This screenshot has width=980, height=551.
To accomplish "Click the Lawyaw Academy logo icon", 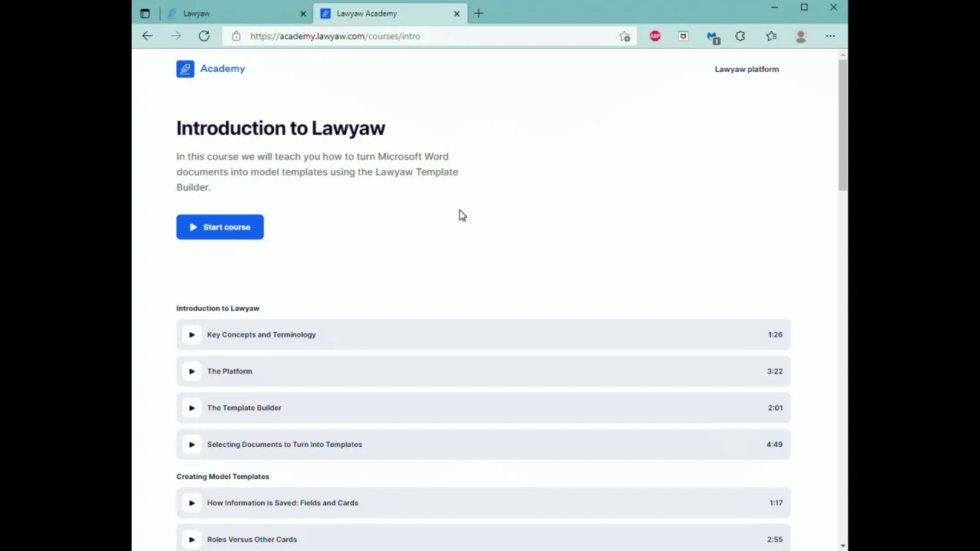I will click(x=185, y=69).
